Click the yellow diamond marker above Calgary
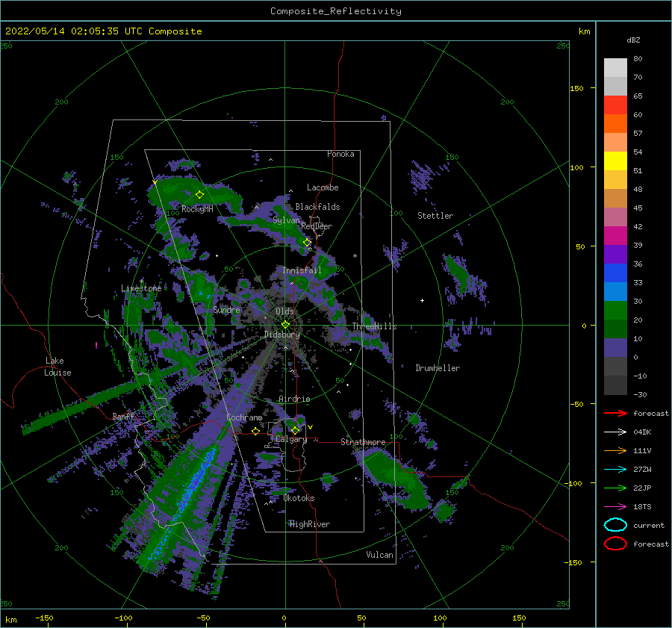 [x=295, y=430]
